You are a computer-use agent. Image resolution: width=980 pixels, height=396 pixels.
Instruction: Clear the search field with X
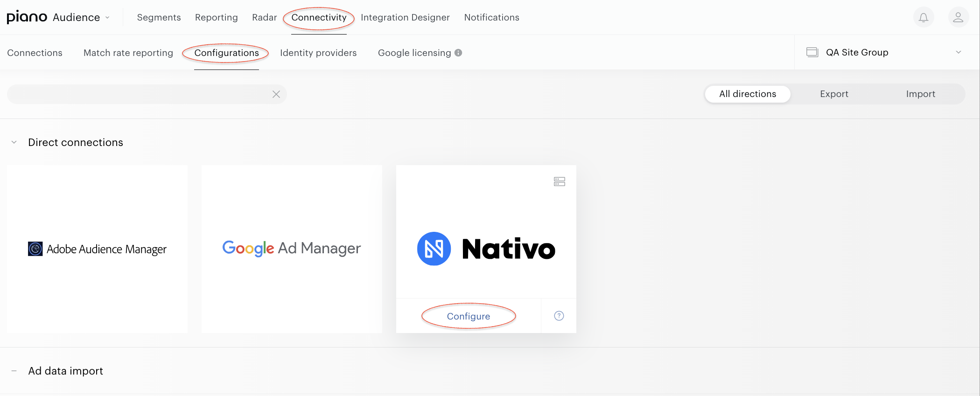276,94
